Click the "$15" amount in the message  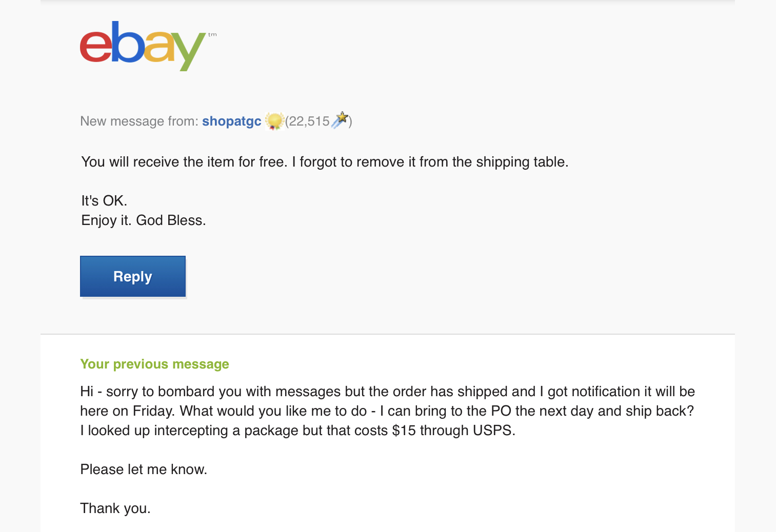404,431
